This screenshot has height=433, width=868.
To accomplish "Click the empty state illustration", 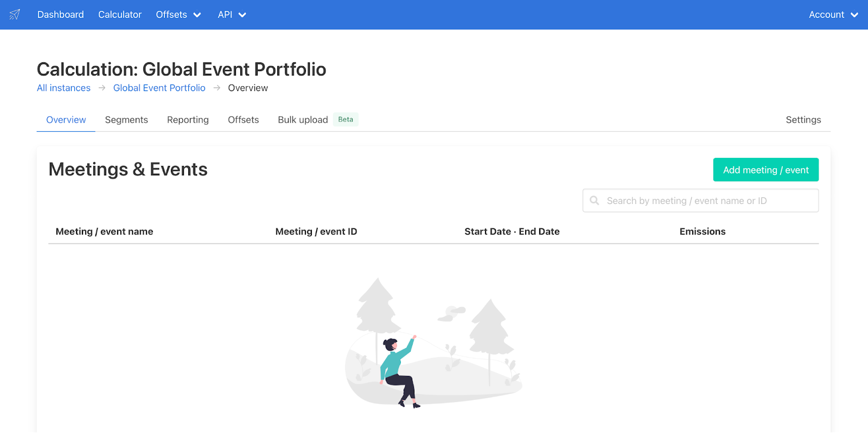I will point(433,343).
